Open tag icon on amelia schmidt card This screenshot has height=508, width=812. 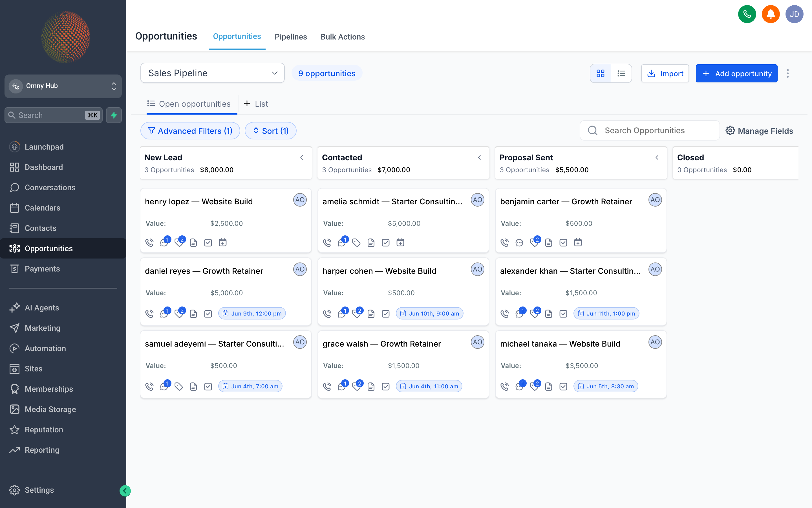coord(356,243)
